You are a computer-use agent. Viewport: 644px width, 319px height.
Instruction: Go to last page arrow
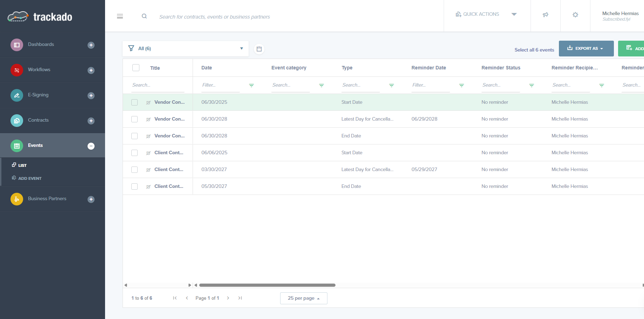(x=240, y=298)
